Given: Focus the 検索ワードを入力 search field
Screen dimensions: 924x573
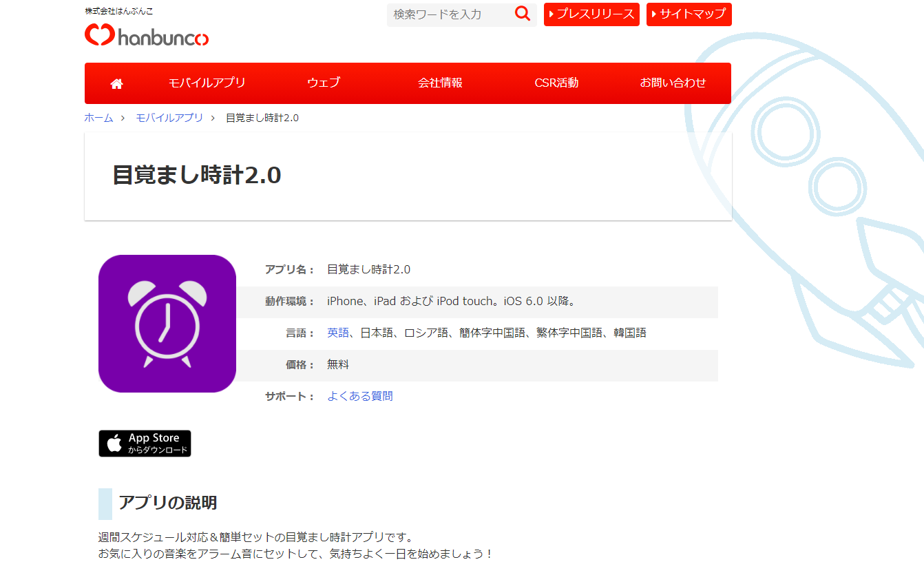Looking at the screenshot, I should click(449, 14).
